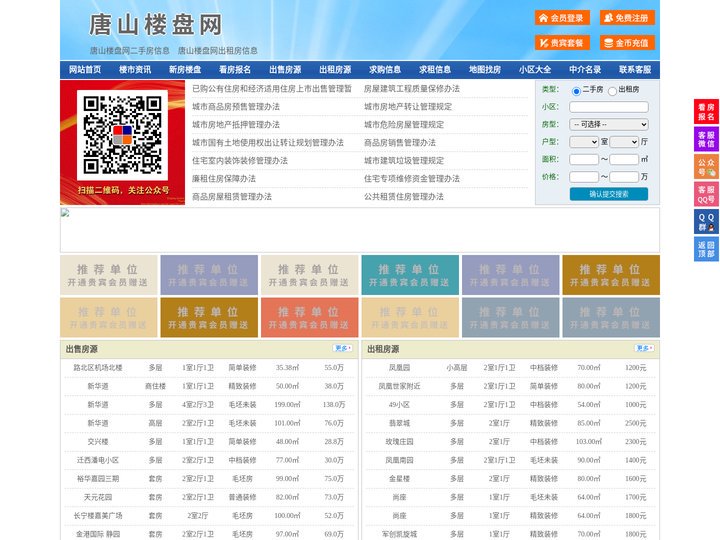This screenshot has height=540, width=720.
Task: Open 出售房源 navigation item
Action: (285, 70)
